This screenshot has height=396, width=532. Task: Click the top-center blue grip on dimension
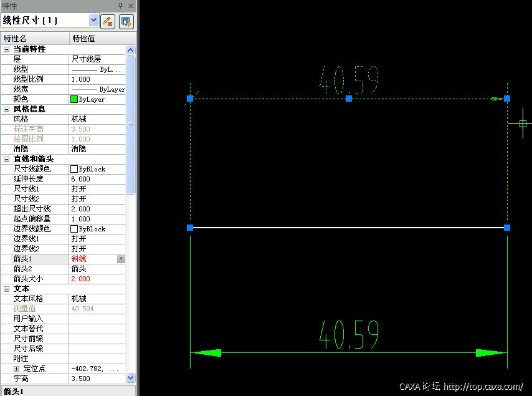coord(349,99)
